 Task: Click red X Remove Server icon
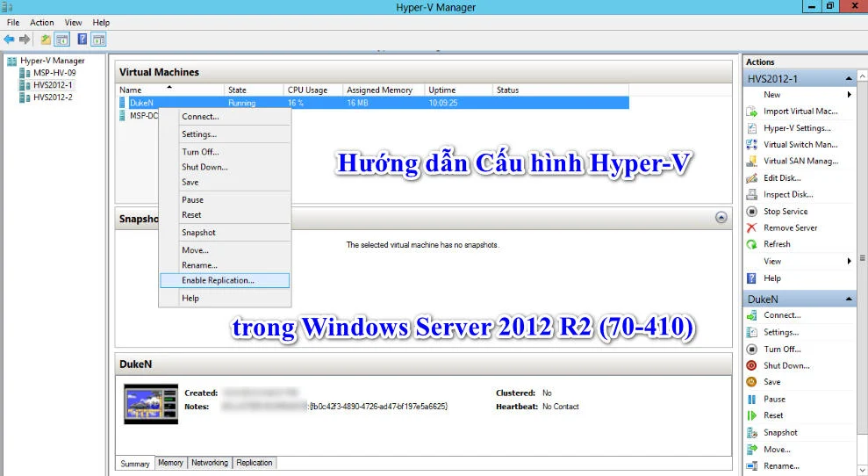coord(751,227)
